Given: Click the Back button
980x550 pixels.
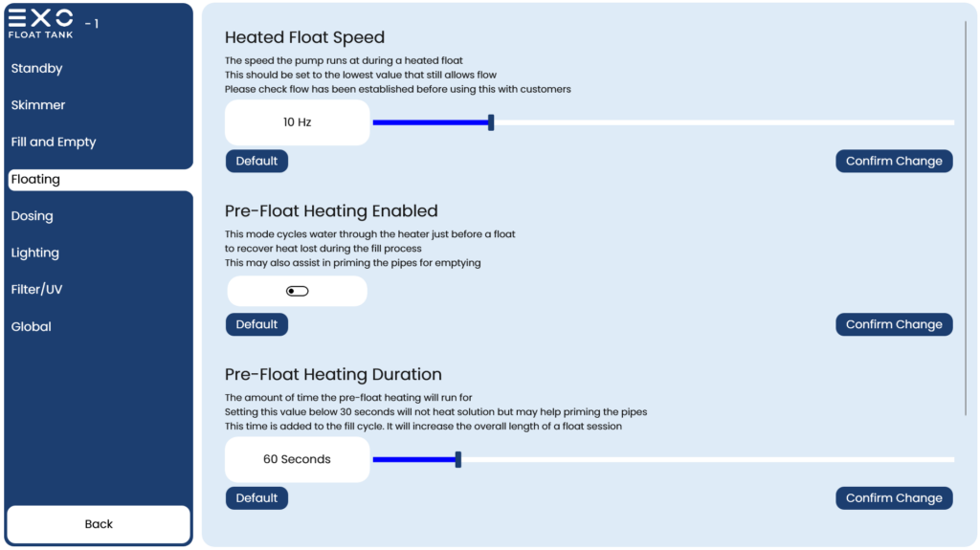Looking at the screenshot, I should pyautogui.click(x=99, y=524).
